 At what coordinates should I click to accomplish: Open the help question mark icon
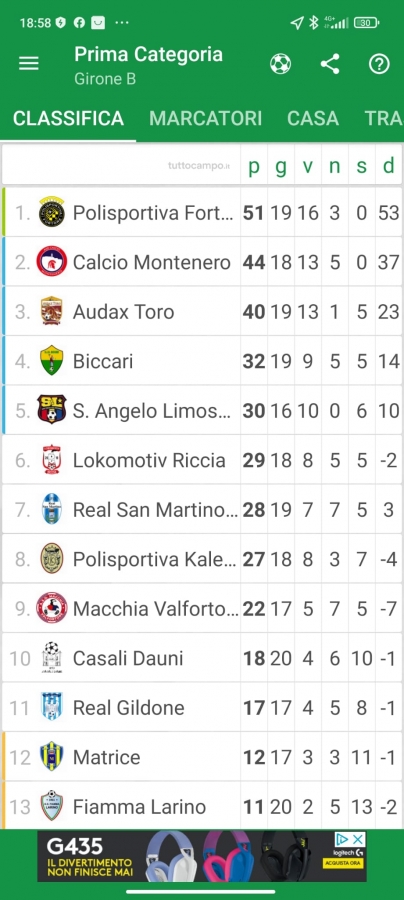click(379, 64)
